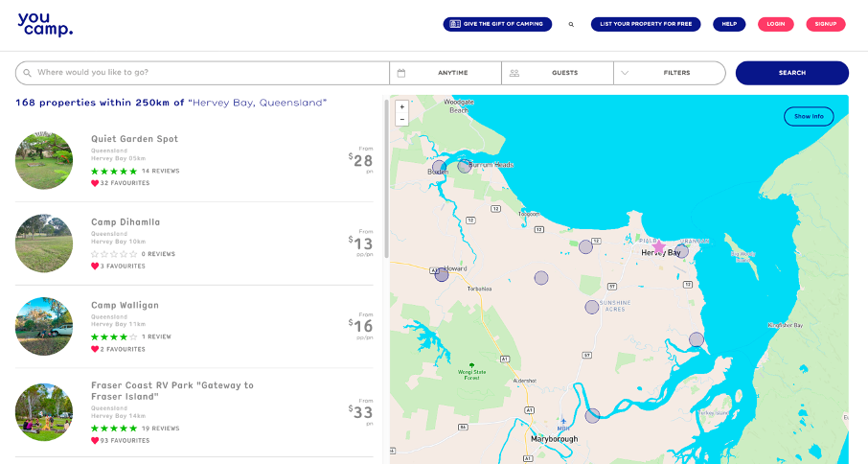Screen dimensions: 868x464
Task: Click the Wongi State Forest map icon
Action: coord(471,365)
